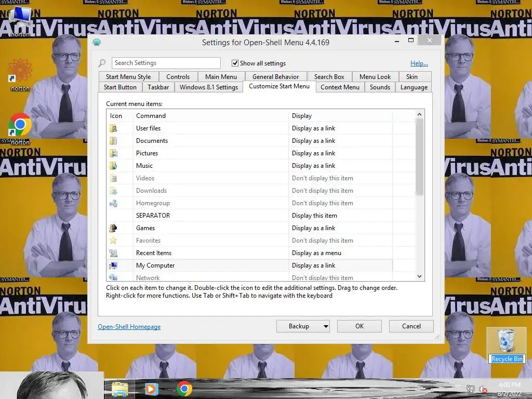The width and height of the screenshot is (532, 399).
Task: Uncheck Show all settings checkbox
Action: coord(235,63)
